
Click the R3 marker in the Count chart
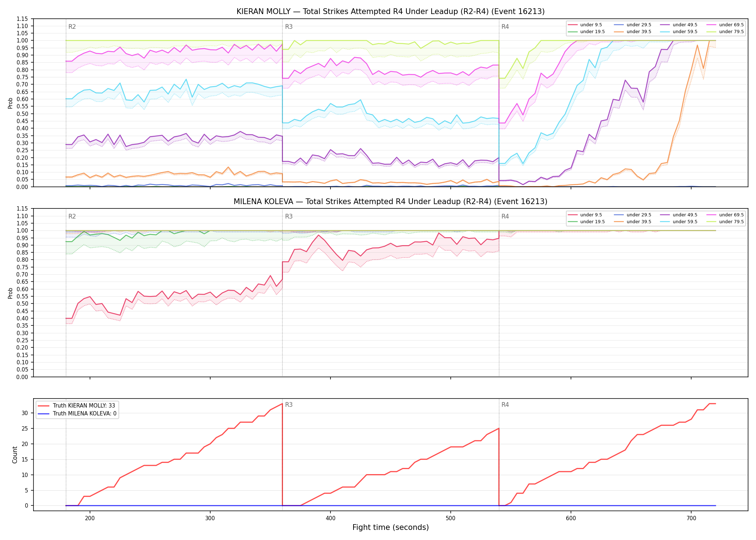(x=289, y=405)
